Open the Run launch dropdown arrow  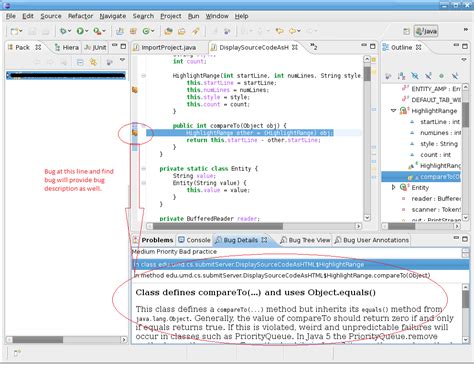87,31
